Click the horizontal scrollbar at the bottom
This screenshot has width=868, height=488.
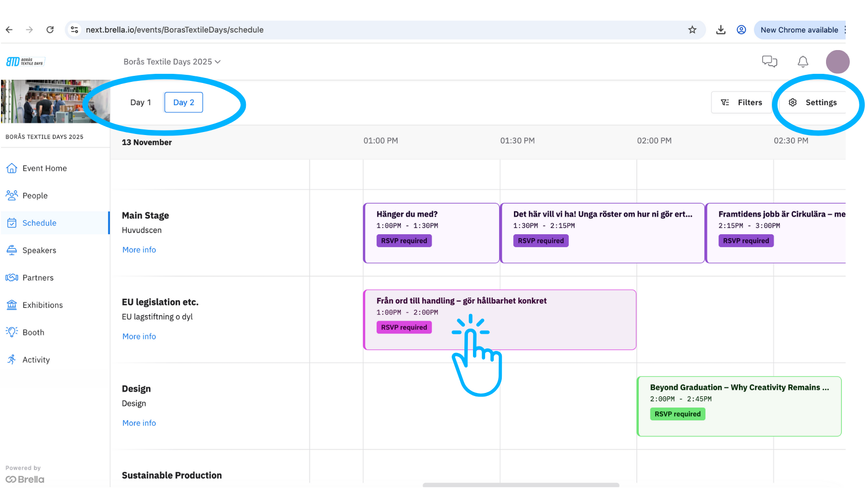point(520,485)
